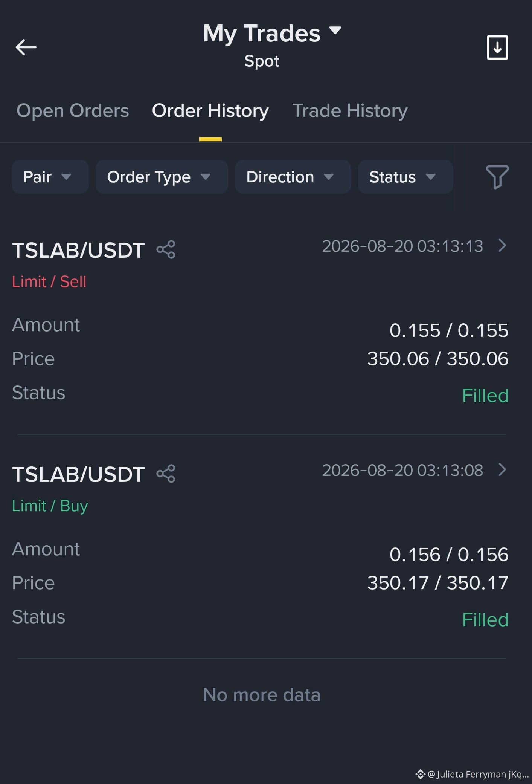The width and height of the screenshot is (532, 784).
Task: Tap the back arrow icon
Action: pos(26,47)
